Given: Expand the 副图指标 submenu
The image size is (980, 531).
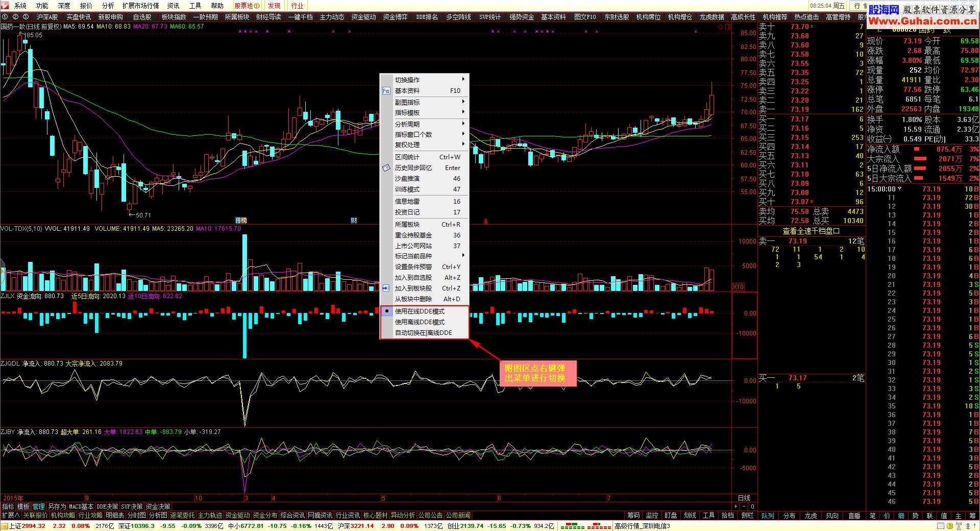Looking at the screenshot, I should [x=425, y=103].
